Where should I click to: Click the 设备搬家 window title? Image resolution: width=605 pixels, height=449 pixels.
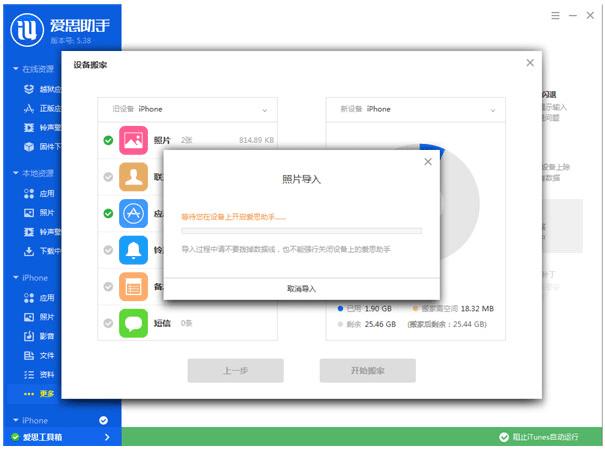pos(90,65)
